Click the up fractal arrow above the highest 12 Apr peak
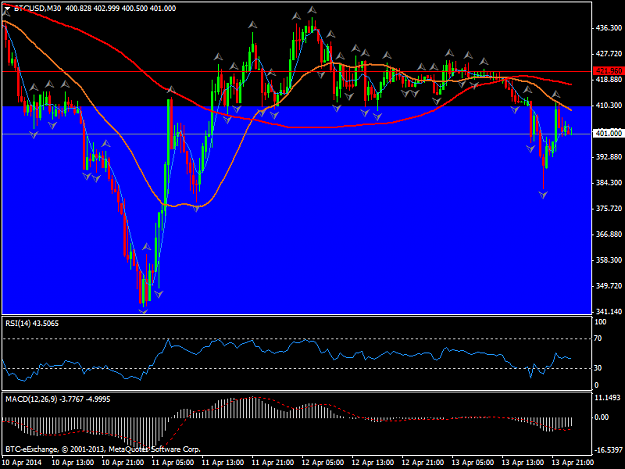This screenshot has height=469, width=625. pyautogui.click(x=312, y=10)
